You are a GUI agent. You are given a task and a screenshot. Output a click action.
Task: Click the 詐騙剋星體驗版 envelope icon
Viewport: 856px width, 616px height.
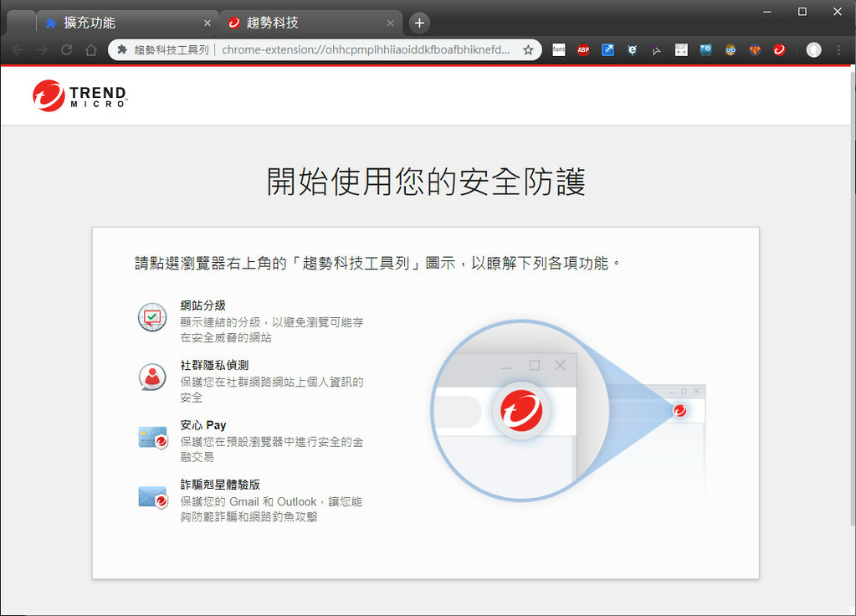click(x=153, y=497)
